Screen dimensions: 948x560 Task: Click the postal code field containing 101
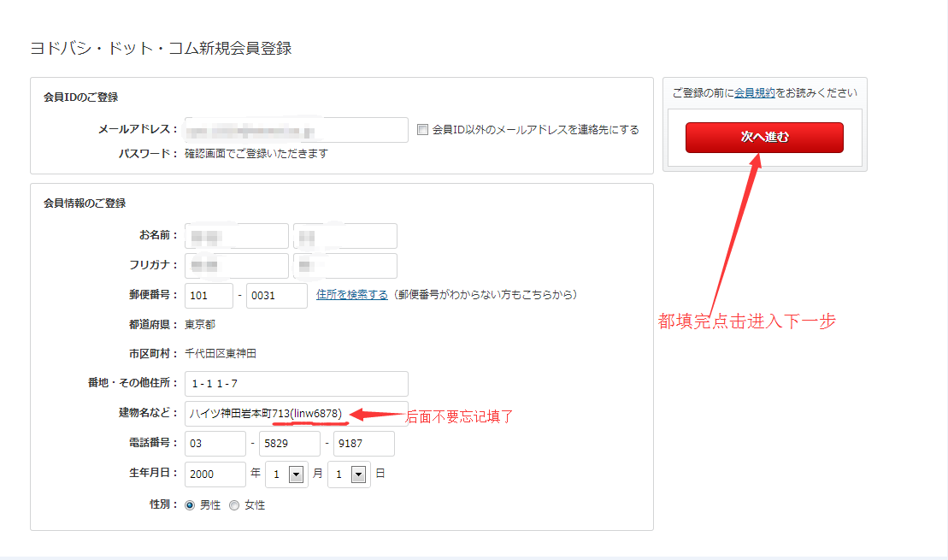(x=209, y=296)
